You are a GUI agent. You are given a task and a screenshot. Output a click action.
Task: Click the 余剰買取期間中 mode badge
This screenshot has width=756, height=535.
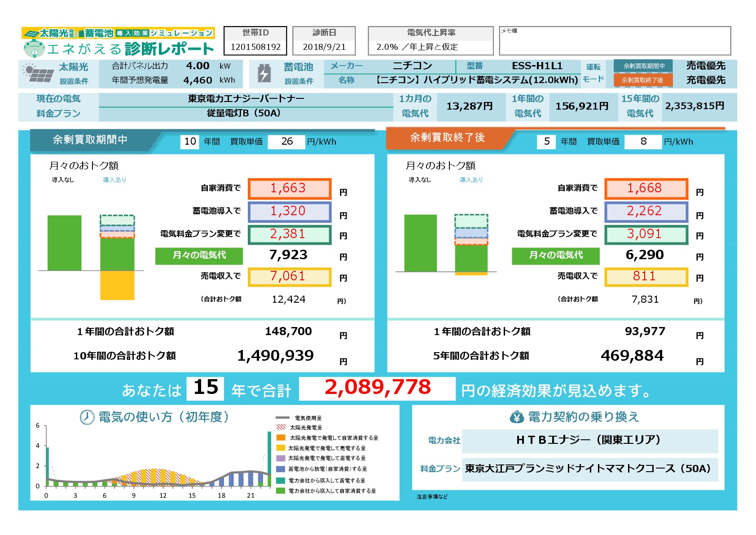[644, 66]
